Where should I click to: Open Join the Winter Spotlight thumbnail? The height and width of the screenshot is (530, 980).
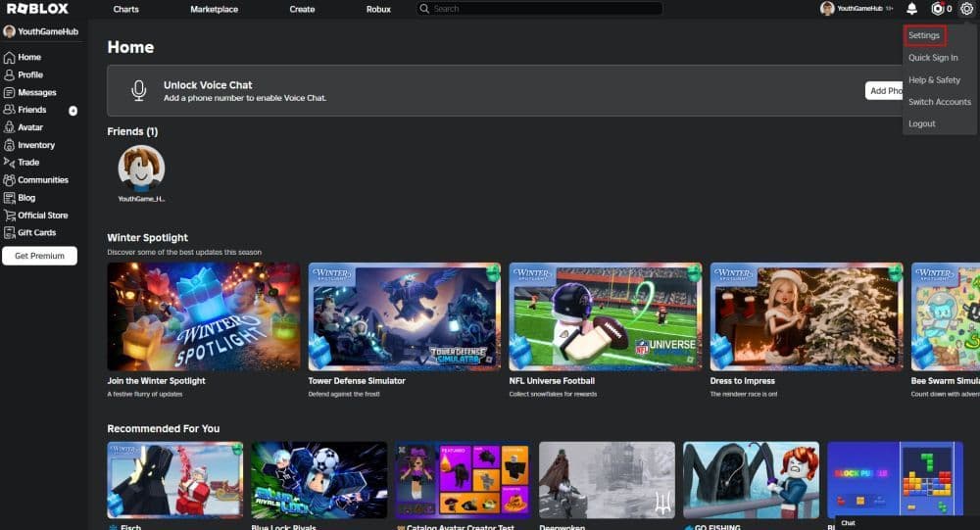click(x=204, y=316)
